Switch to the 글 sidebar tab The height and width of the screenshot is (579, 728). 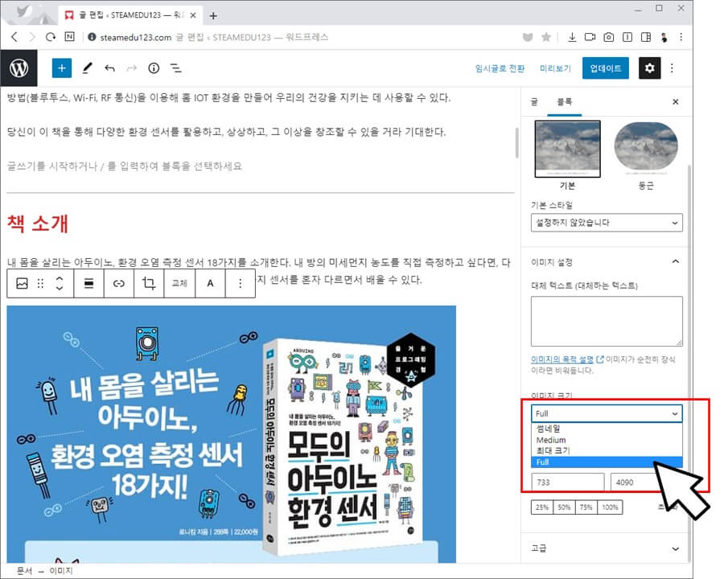[534, 101]
